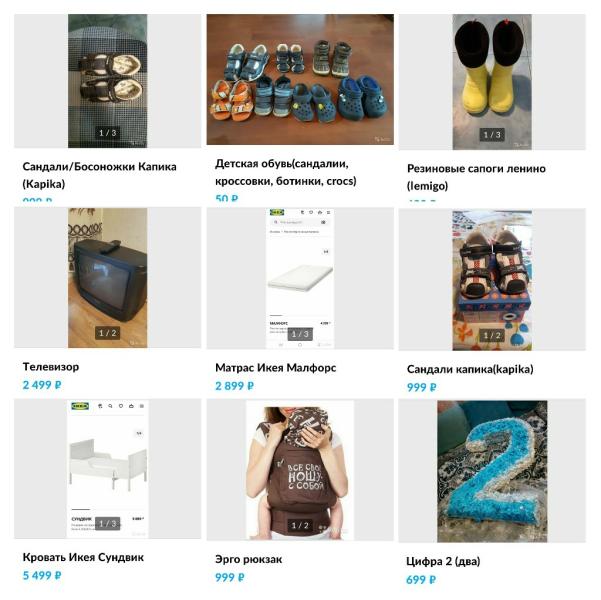The width and height of the screenshot is (601, 600).
Task: Open the Эрго рюкзак carrier photo
Action: (x=300, y=470)
